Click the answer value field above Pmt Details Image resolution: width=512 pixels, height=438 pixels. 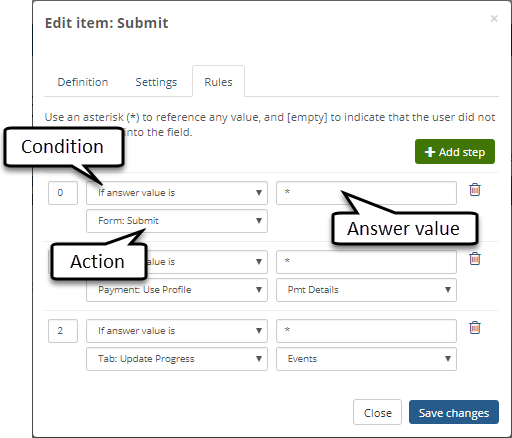tap(366, 262)
